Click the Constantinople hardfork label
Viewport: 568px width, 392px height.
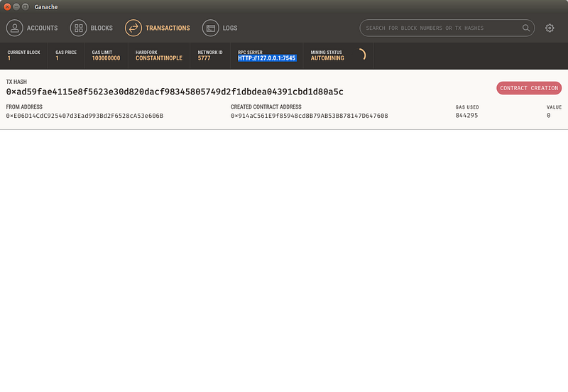pyautogui.click(x=160, y=58)
